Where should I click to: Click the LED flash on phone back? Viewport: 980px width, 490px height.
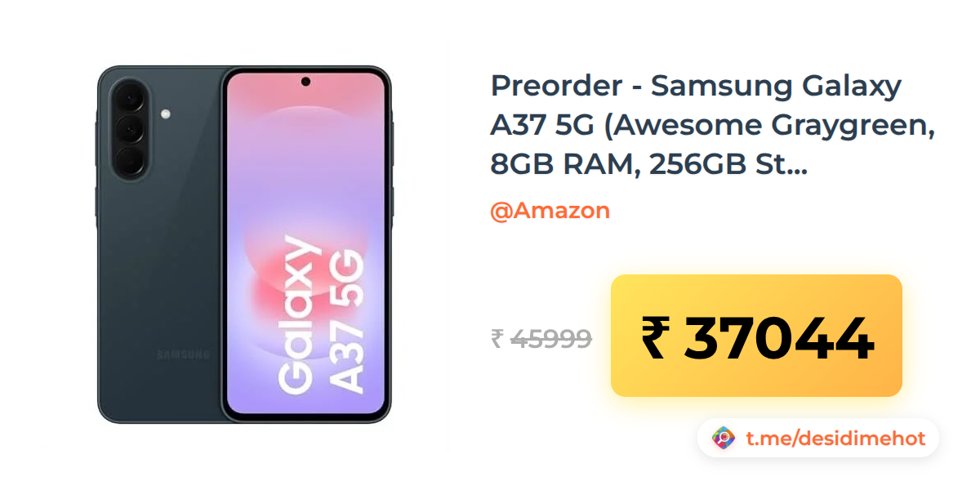(166, 114)
